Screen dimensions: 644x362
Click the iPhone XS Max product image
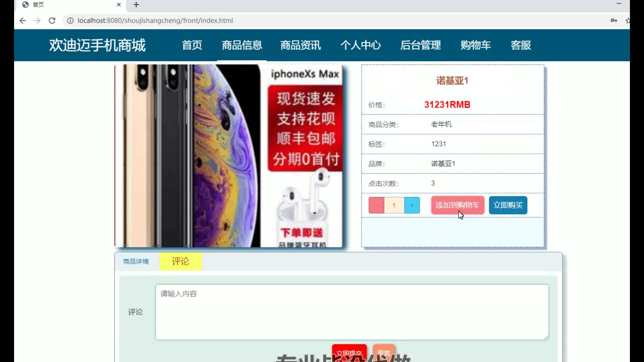click(x=228, y=156)
